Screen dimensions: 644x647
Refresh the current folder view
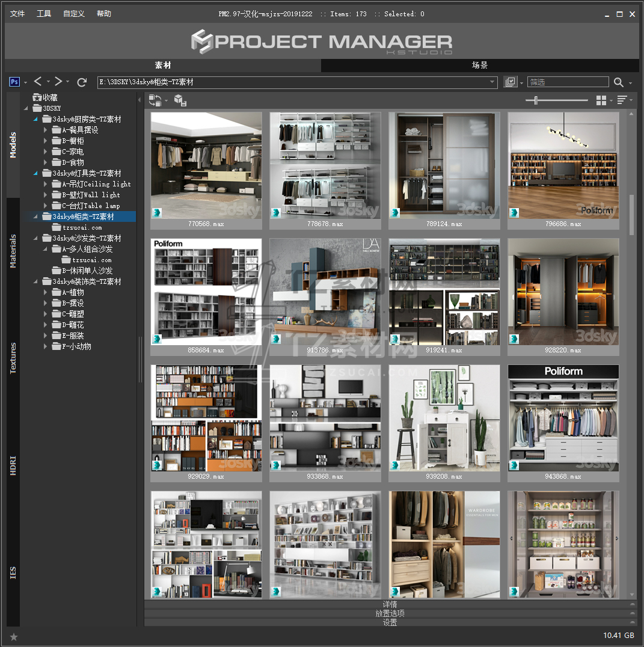82,82
